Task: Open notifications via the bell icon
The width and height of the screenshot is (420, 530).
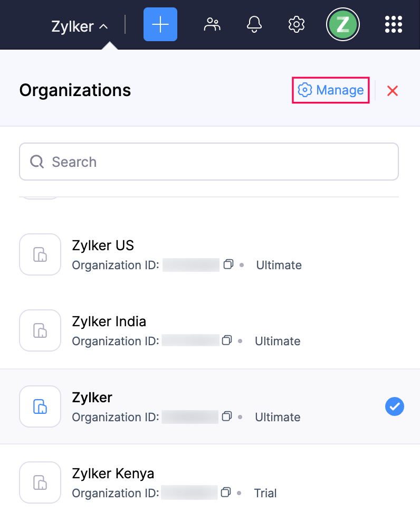Action: pyautogui.click(x=254, y=24)
